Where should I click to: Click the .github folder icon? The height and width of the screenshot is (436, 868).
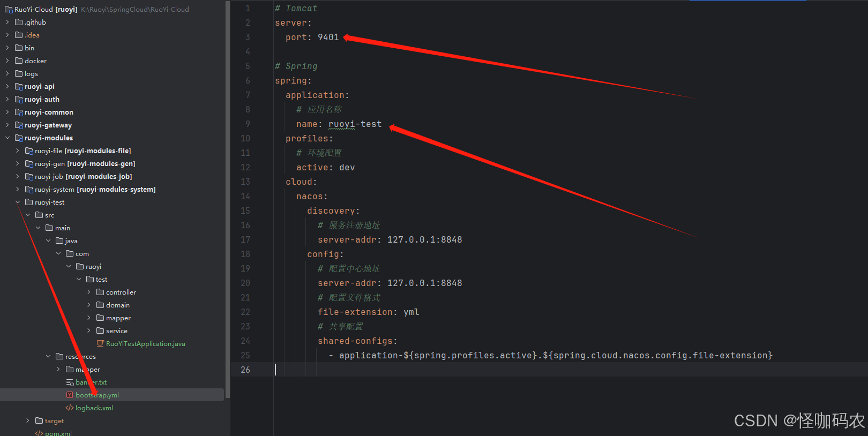click(x=19, y=22)
